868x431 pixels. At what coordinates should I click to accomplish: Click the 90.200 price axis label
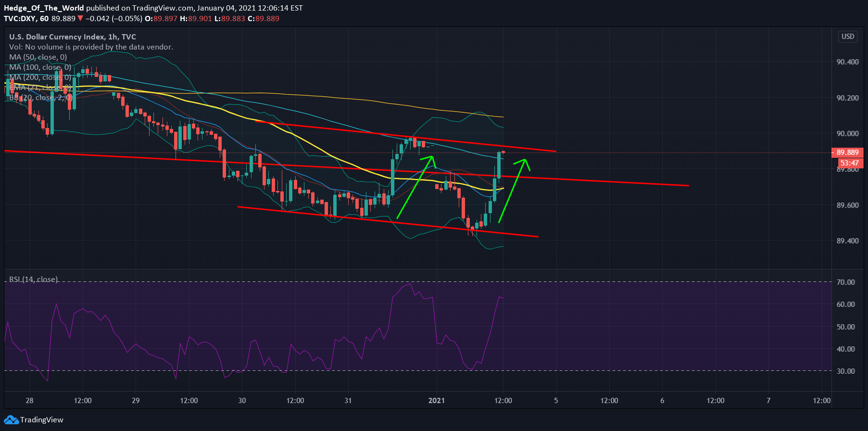coord(847,98)
